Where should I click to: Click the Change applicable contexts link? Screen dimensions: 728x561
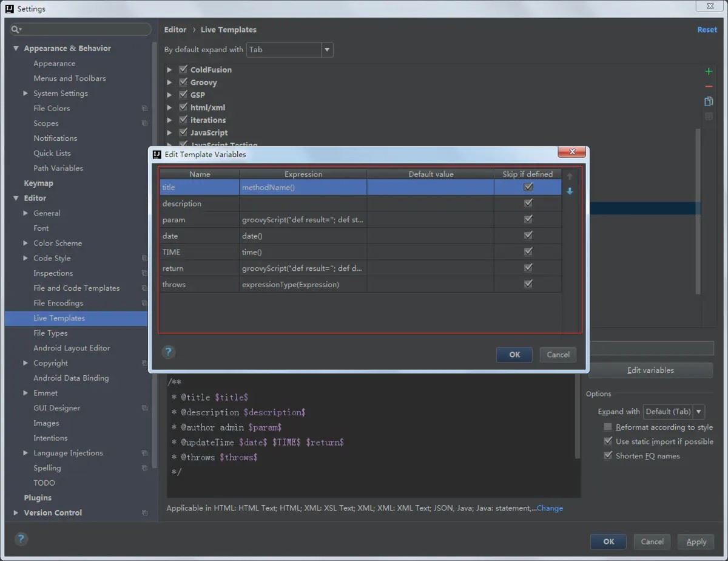(550, 508)
